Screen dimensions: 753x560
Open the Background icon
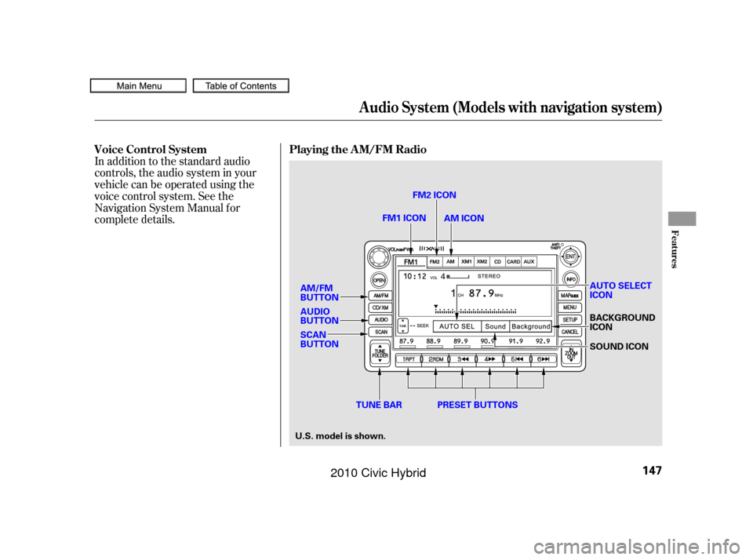[x=531, y=326]
